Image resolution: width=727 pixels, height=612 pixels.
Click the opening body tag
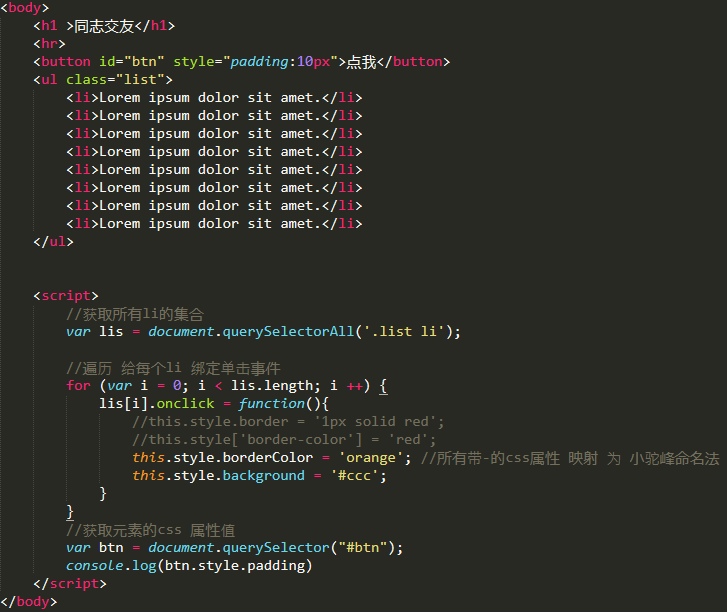[25, 7]
